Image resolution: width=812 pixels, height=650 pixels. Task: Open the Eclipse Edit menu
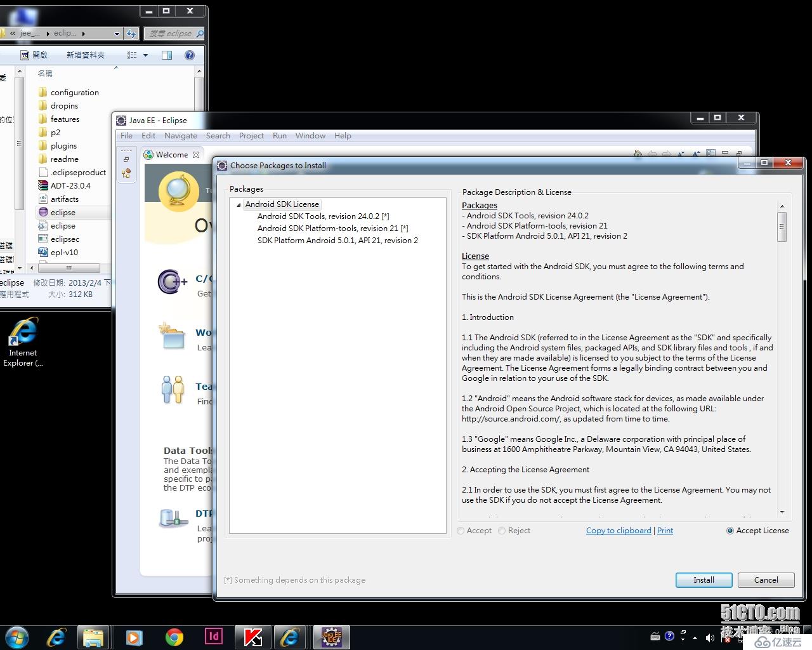pos(148,136)
